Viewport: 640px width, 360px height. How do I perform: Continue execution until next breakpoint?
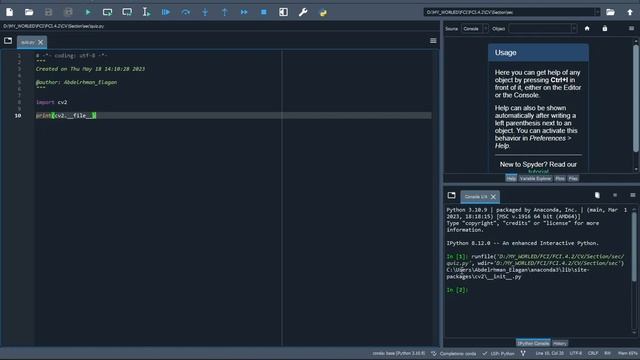tap(244, 12)
